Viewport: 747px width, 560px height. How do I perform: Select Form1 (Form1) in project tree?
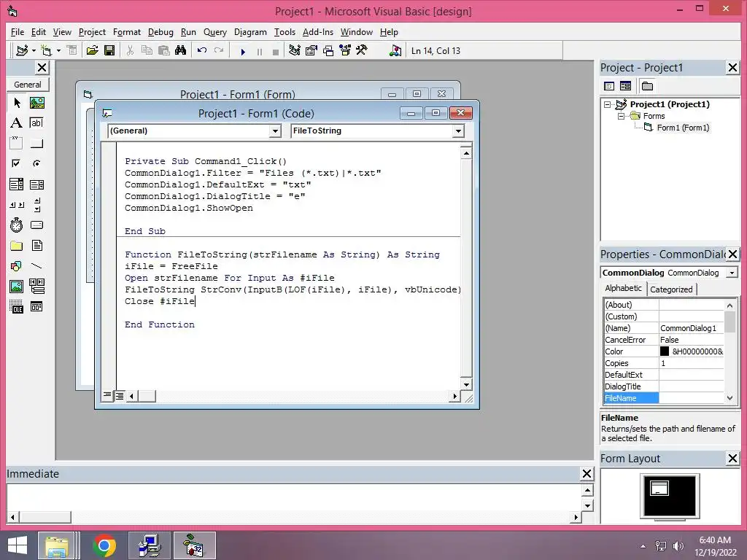(x=683, y=128)
